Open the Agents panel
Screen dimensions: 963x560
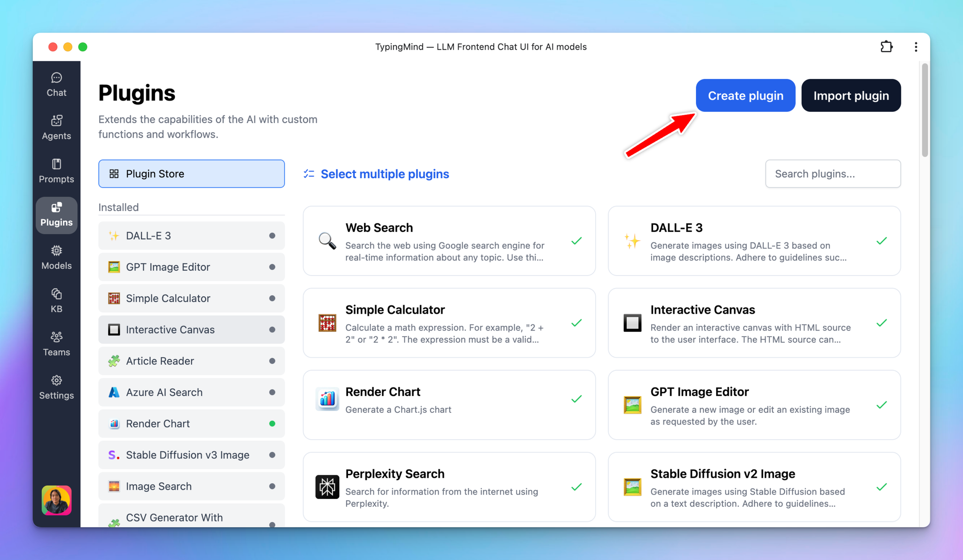click(x=56, y=127)
